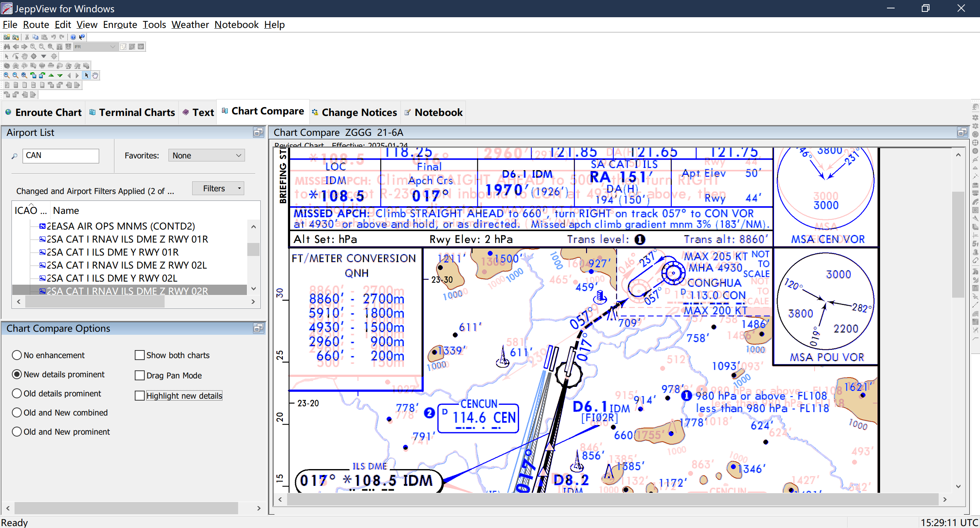Click the circled R sidebar icon

[x=975, y=134]
